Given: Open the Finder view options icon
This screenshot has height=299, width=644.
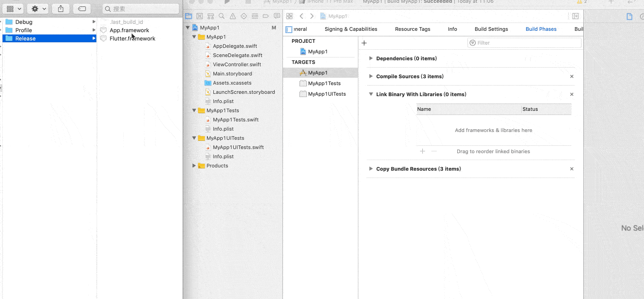Looking at the screenshot, I should coord(13,9).
